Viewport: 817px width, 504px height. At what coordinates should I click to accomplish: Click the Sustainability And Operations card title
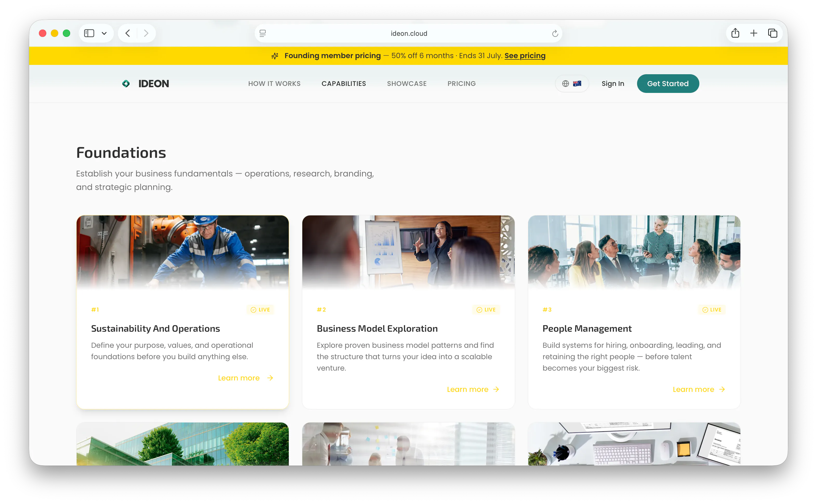click(155, 329)
